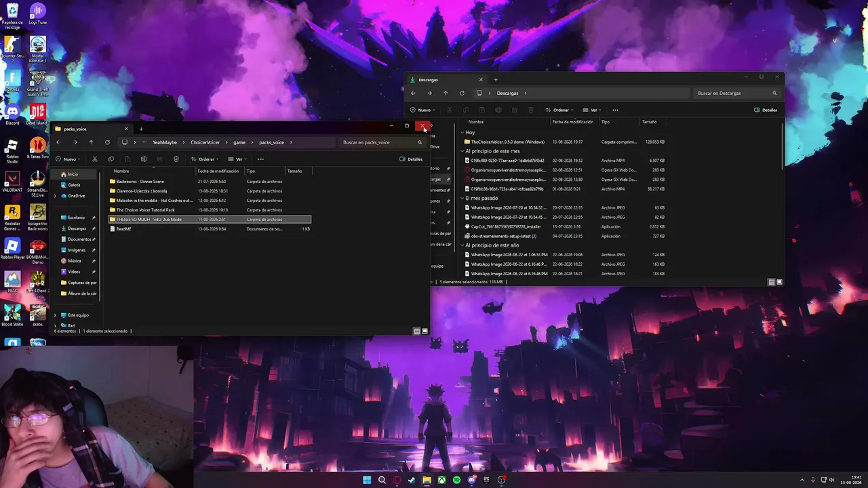Switch packs_voice window to details list view
Viewport: 868px width, 488px height.
[416, 331]
